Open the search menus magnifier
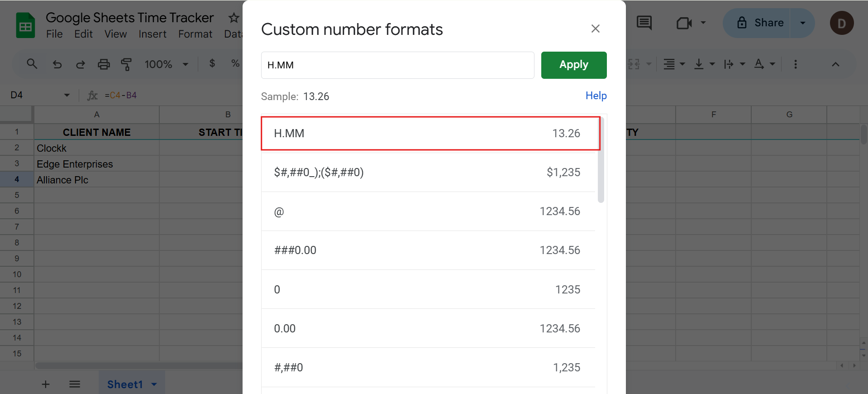The image size is (868, 394). [x=32, y=64]
